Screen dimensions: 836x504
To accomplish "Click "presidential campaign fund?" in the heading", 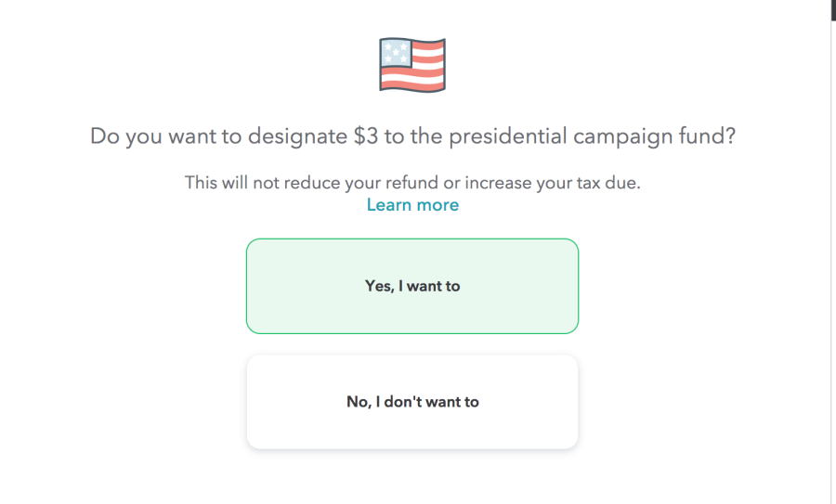I will [x=593, y=137].
